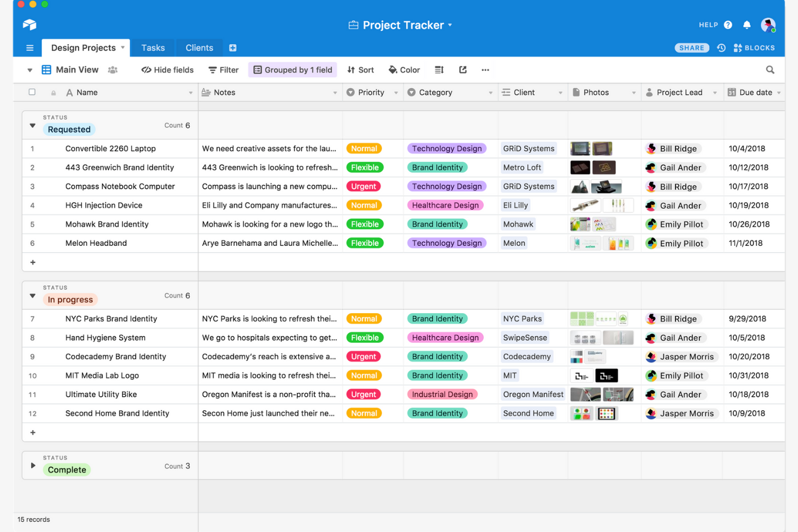Click the SHARE button
798x532 pixels.
pyautogui.click(x=692, y=47)
